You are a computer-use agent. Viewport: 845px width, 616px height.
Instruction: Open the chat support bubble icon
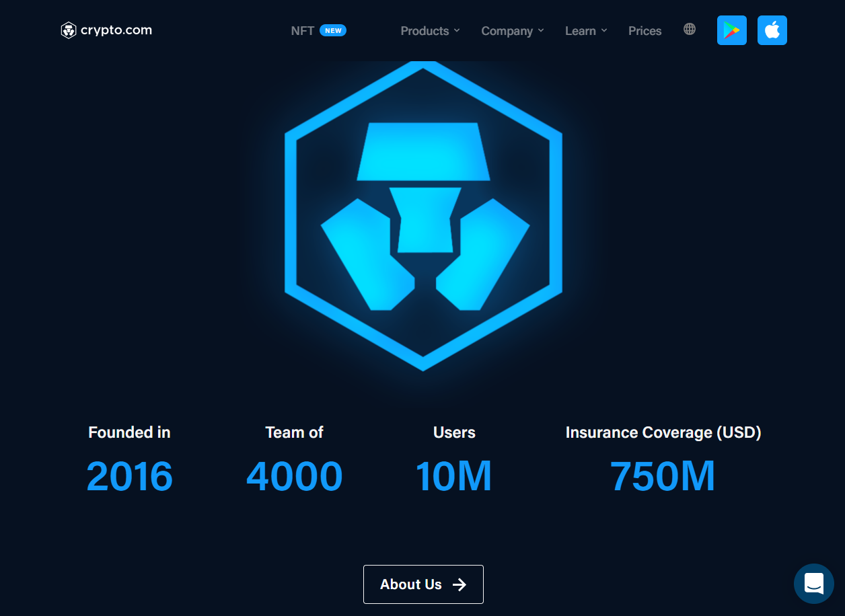tap(814, 584)
